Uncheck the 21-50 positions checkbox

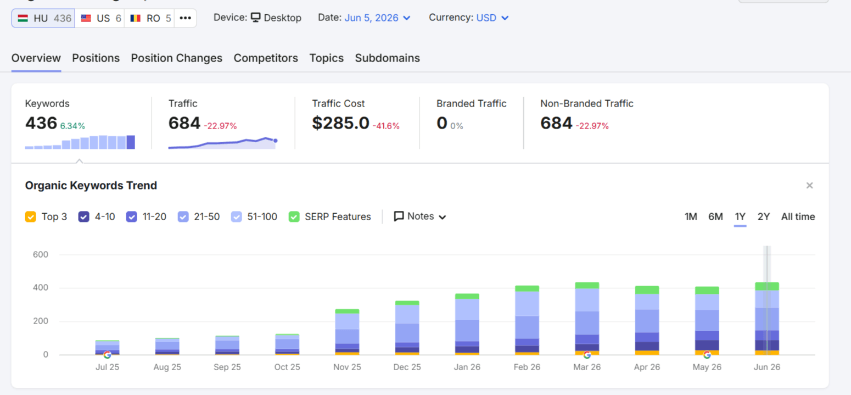(183, 216)
